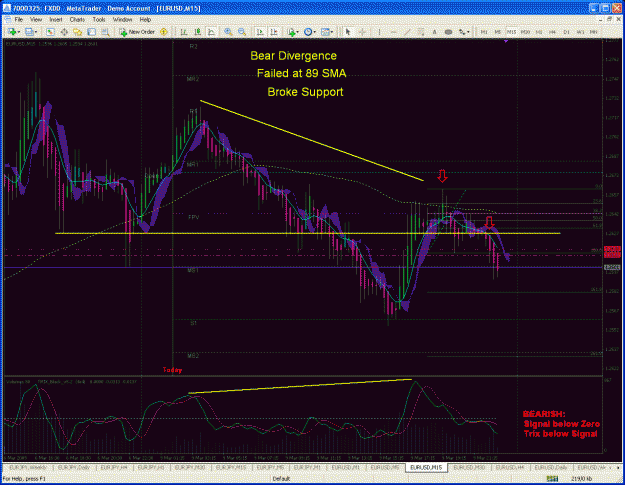Select the Crosshair tool
The height and width of the screenshot is (485, 625).
(x=362, y=32)
